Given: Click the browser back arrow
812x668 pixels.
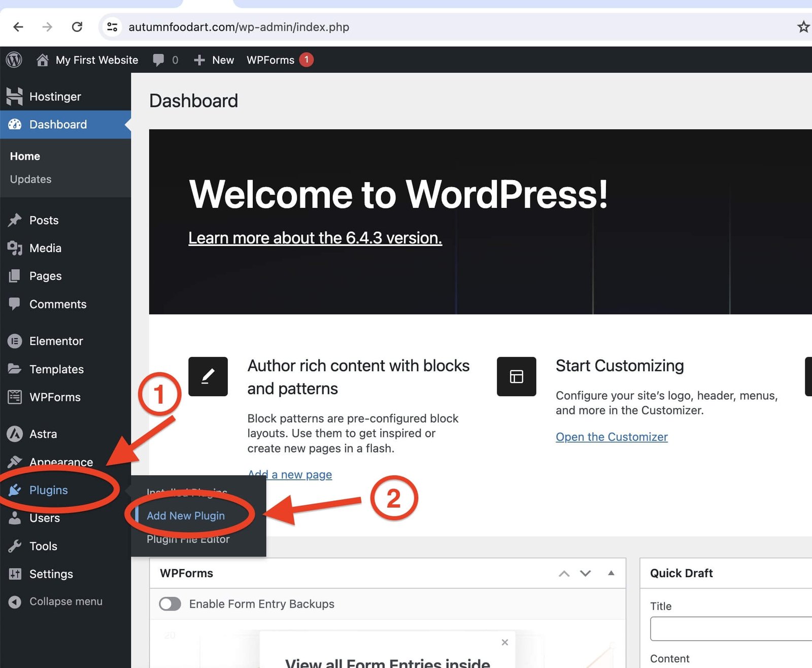Looking at the screenshot, I should [18, 27].
